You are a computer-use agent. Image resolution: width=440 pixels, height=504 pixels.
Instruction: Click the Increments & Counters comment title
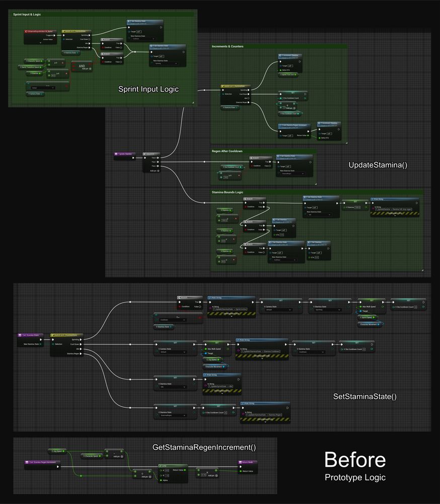click(x=228, y=46)
